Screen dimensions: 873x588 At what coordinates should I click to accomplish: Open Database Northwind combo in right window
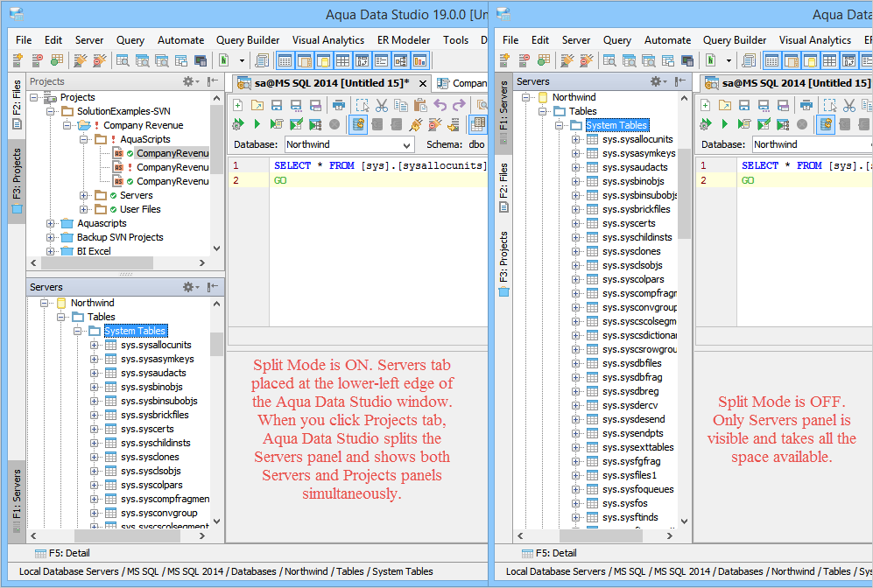813,144
